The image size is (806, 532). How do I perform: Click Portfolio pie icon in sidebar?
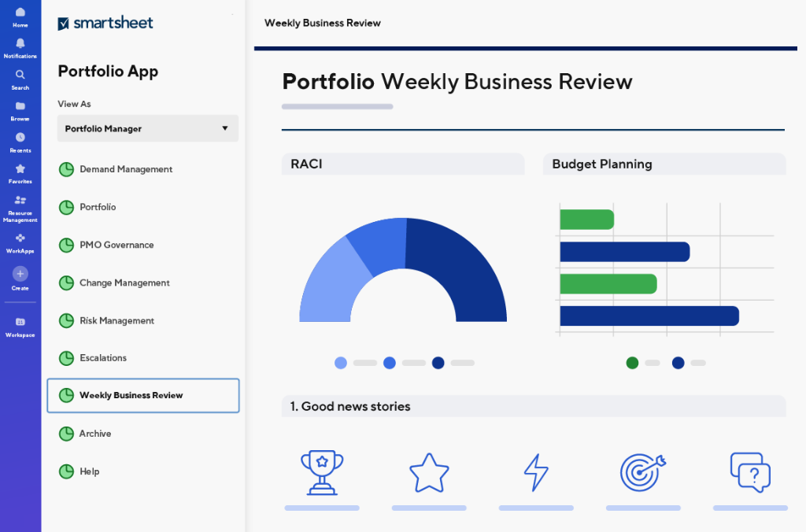click(66, 207)
